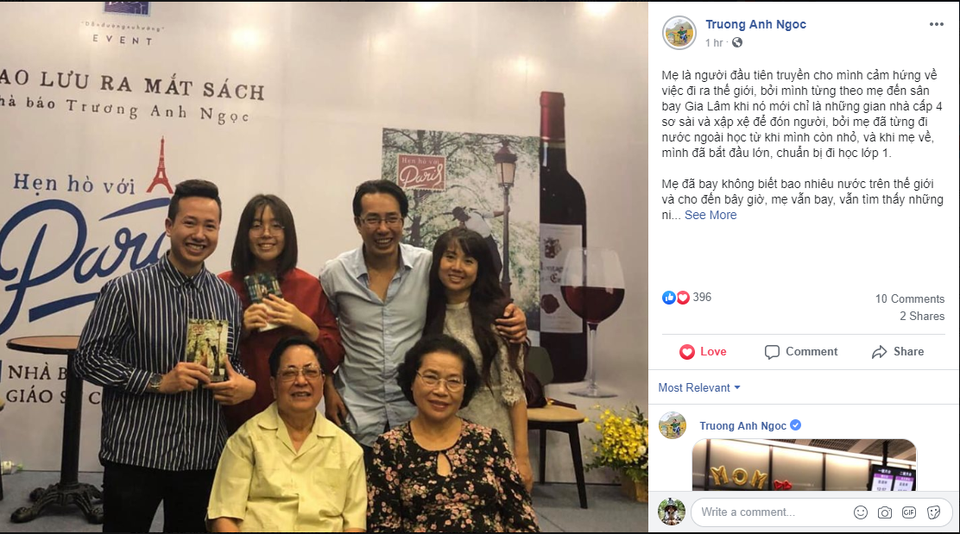Viewport: 960px width, 534px height.
Task: Open the MOM balloons photo in comment
Action: click(x=804, y=465)
